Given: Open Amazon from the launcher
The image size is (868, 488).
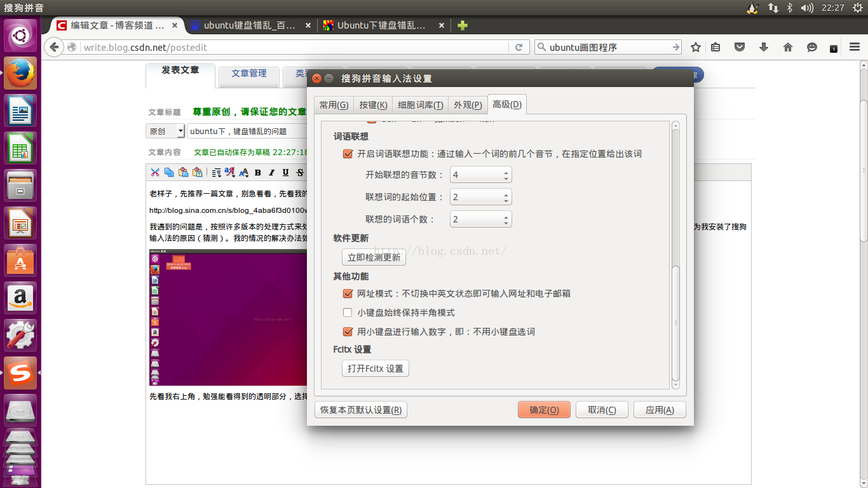Looking at the screenshot, I should coord(21,298).
